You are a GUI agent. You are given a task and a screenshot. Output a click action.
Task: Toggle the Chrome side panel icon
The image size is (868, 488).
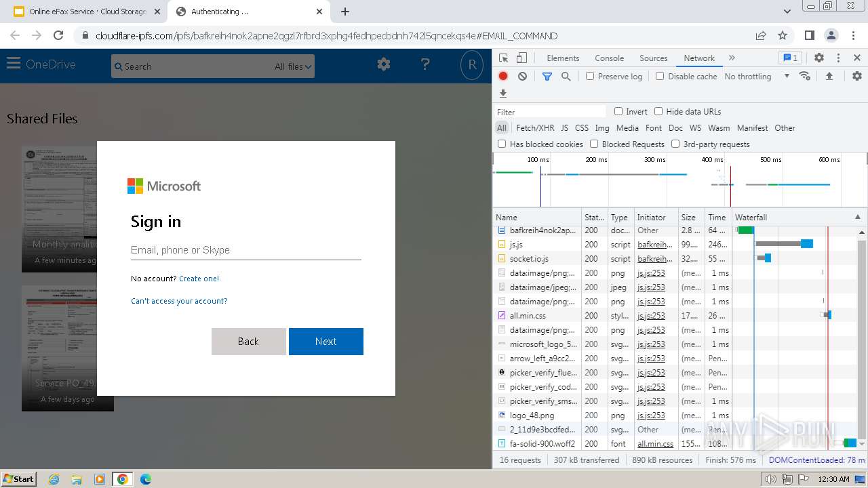click(809, 36)
